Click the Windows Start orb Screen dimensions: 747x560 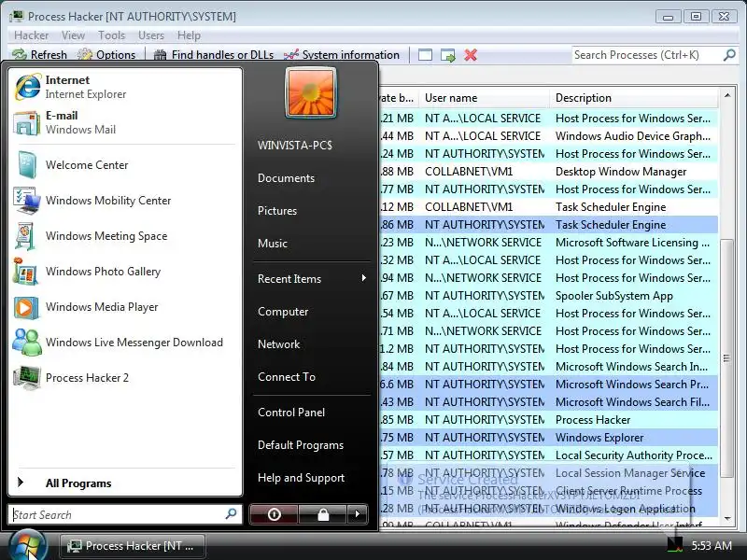[x=28, y=546]
